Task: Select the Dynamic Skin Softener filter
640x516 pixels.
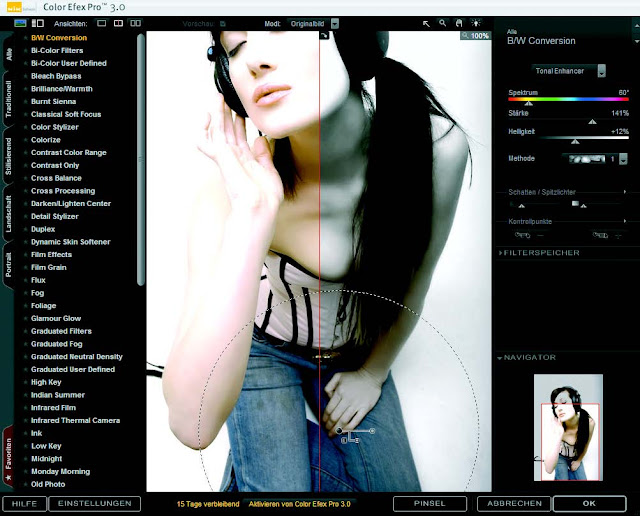Action: [x=71, y=242]
